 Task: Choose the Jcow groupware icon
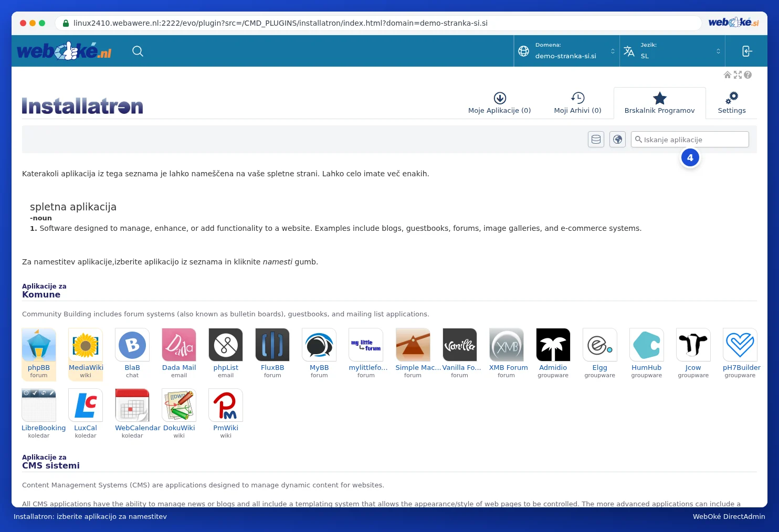(x=693, y=345)
